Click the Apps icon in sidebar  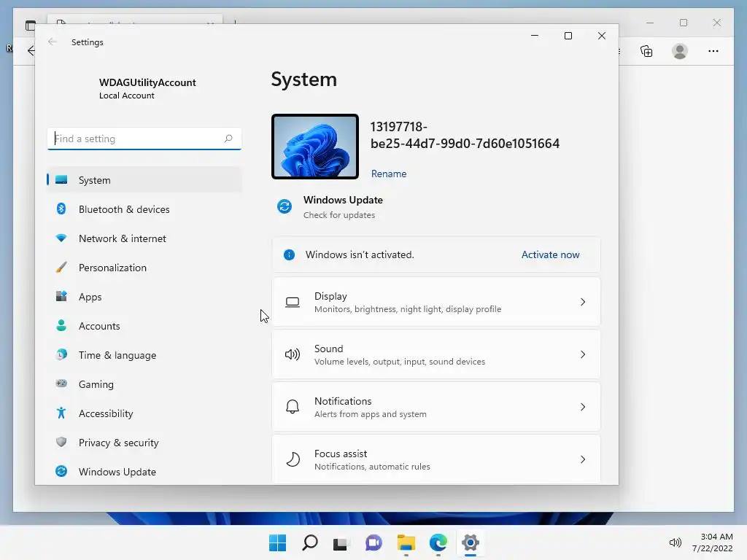coord(61,296)
